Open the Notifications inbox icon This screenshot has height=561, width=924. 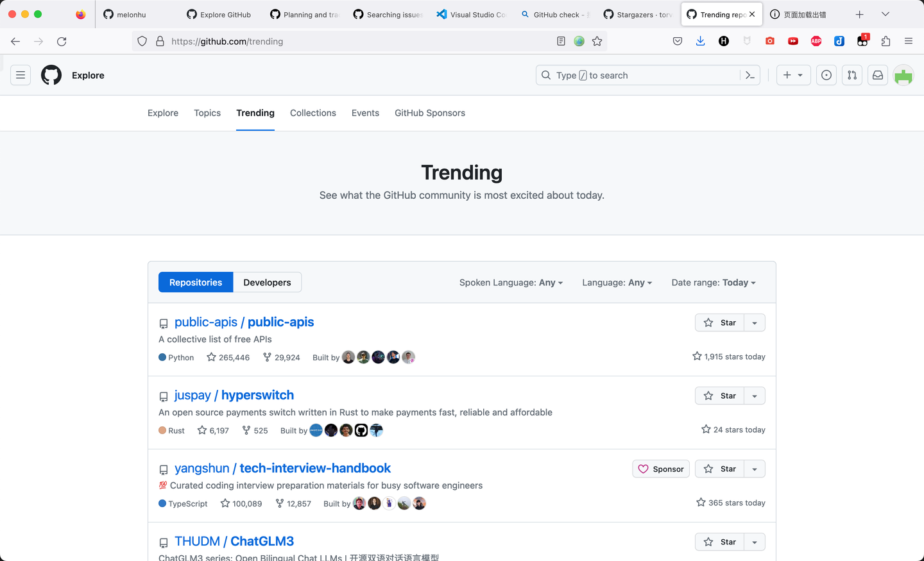click(878, 75)
